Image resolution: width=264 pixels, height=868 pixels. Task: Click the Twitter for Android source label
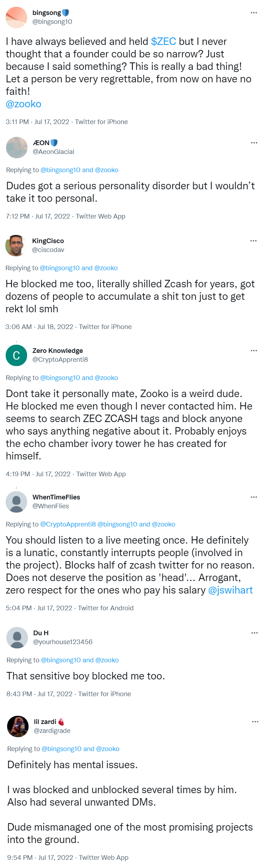click(x=106, y=608)
